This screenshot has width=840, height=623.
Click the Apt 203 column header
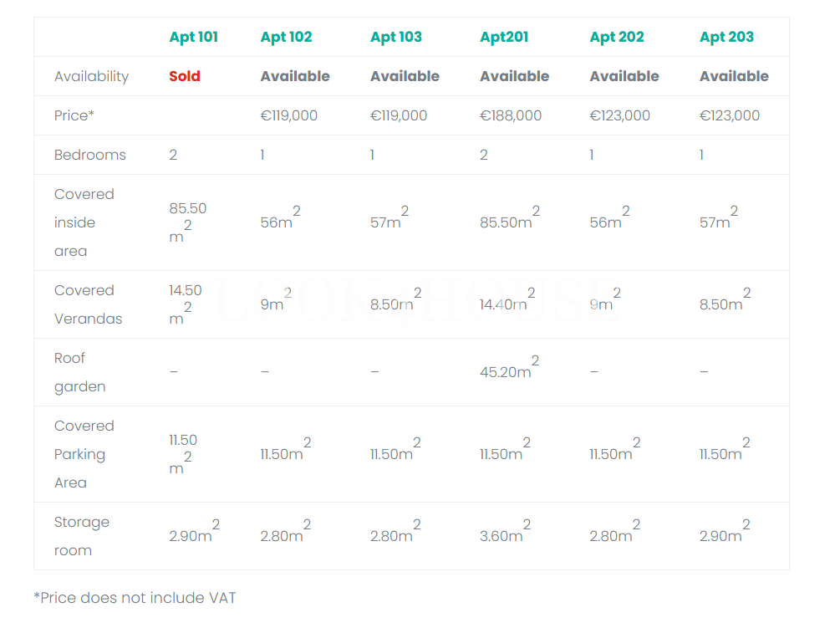[726, 37]
